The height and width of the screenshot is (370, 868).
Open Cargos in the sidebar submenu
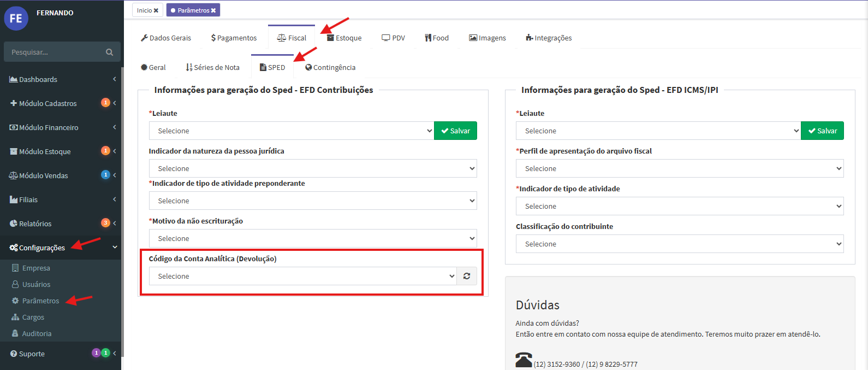click(33, 317)
